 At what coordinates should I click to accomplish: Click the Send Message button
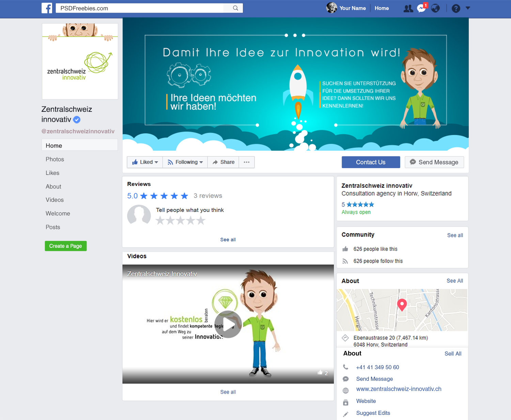(x=434, y=162)
